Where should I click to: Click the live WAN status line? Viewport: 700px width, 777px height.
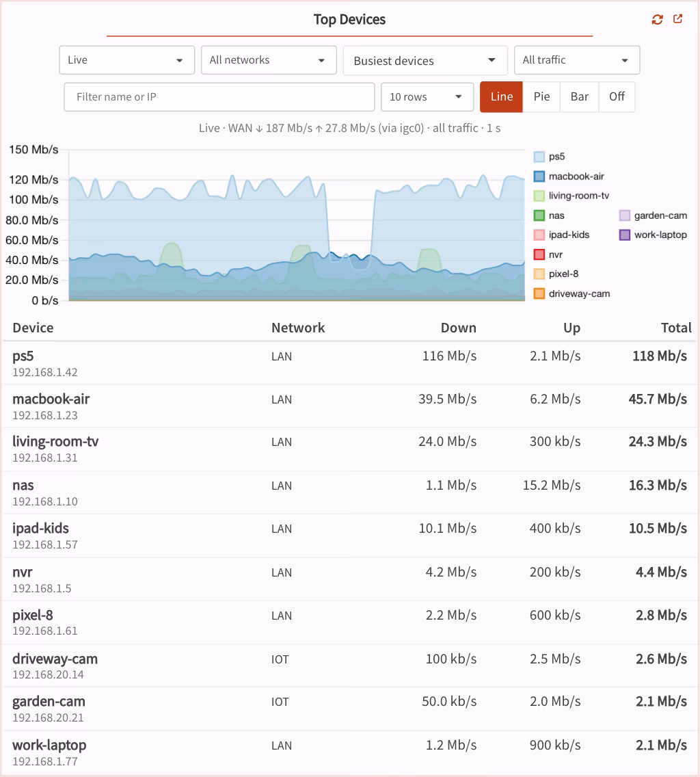pos(350,129)
